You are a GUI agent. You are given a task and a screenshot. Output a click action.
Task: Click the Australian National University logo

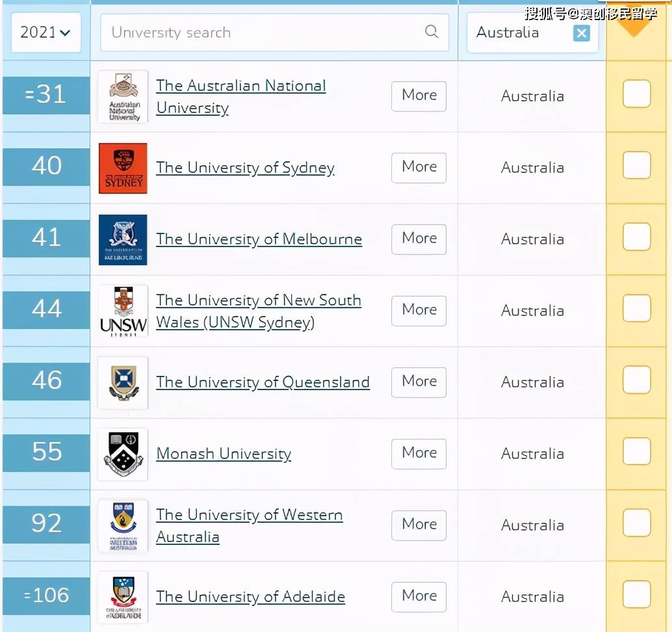click(x=123, y=97)
